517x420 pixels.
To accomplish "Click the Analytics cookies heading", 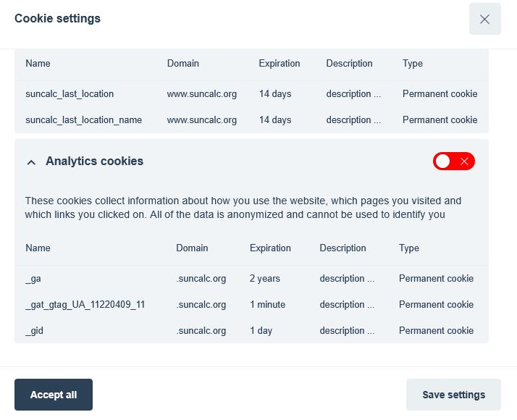I will [94, 161].
